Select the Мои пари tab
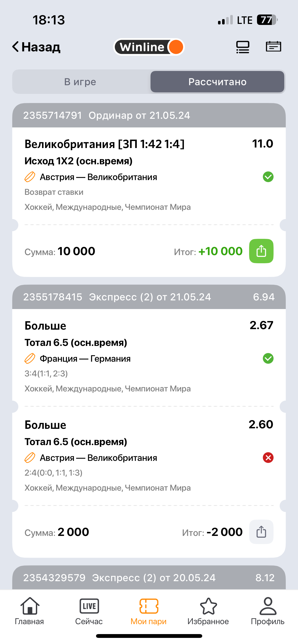 click(149, 611)
